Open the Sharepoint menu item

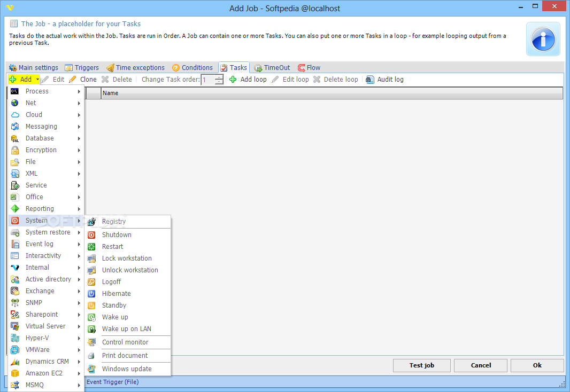click(46, 315)
